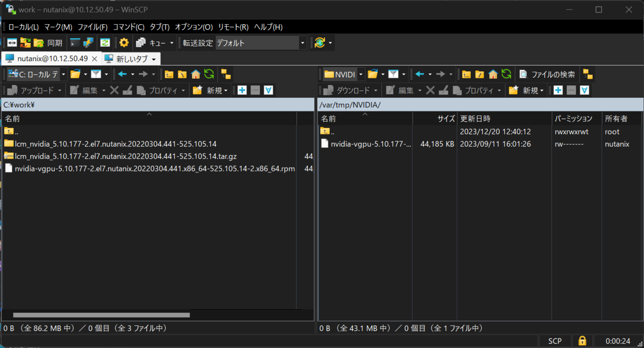Toggle remote directory tree icon
This screenshot has height=348, width=644.
tap(588, 74)
